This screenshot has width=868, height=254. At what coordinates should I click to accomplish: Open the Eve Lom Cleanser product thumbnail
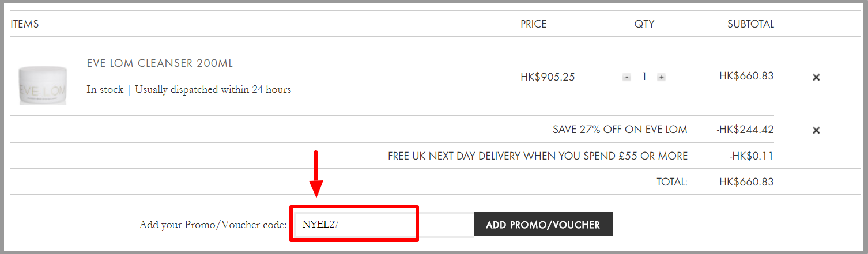tap(43, 85)
